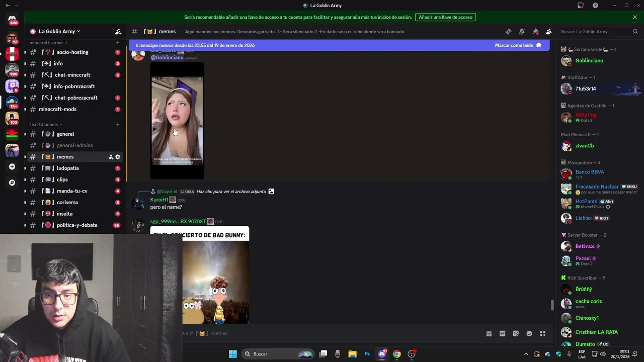Go back with the arrow in the title bar
This screenshot has height=362, width=644.
tap(8, 6)
